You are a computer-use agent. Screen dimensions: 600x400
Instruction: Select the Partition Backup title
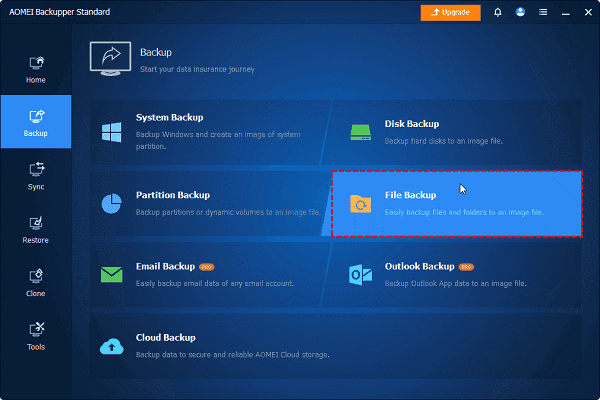pyautogui.click(x=173, y=195)
